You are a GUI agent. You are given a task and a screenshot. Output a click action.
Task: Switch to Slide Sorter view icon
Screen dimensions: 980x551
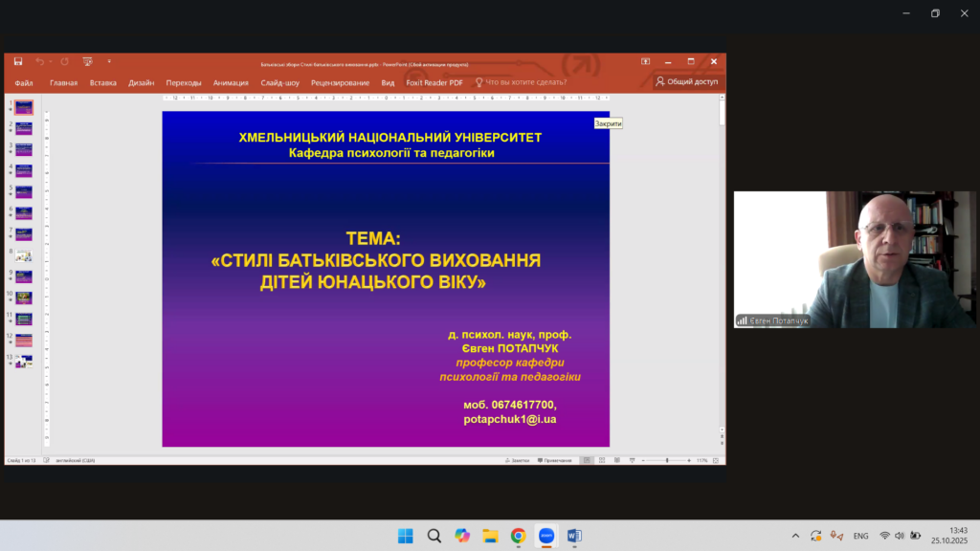[600, 460]
